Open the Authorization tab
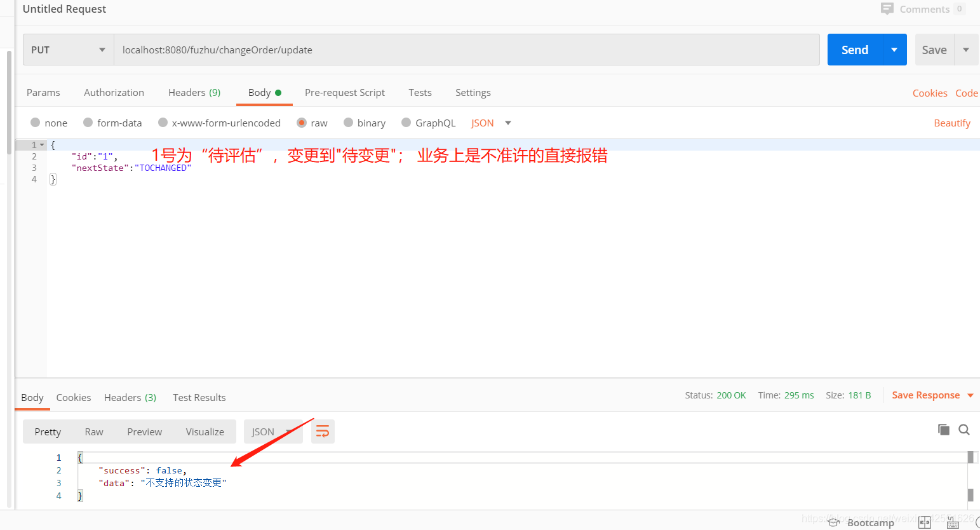Screen dimensions: 980x530 pos(114,92)
